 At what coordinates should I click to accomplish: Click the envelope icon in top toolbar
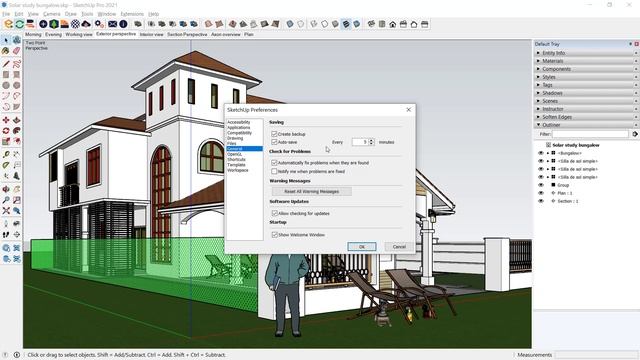pos(112,24)
